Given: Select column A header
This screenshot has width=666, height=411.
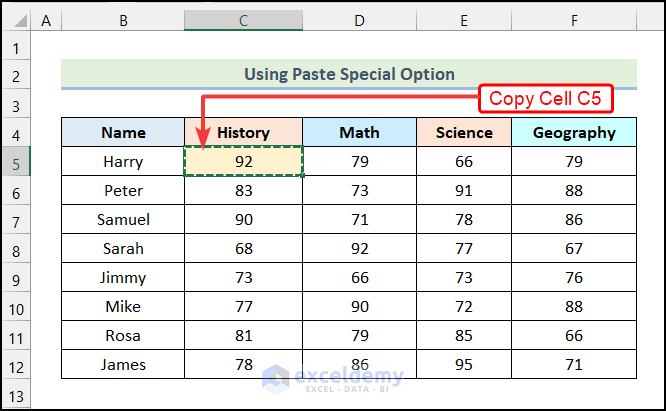Looking at the screenshot, I should pos(47,20).
